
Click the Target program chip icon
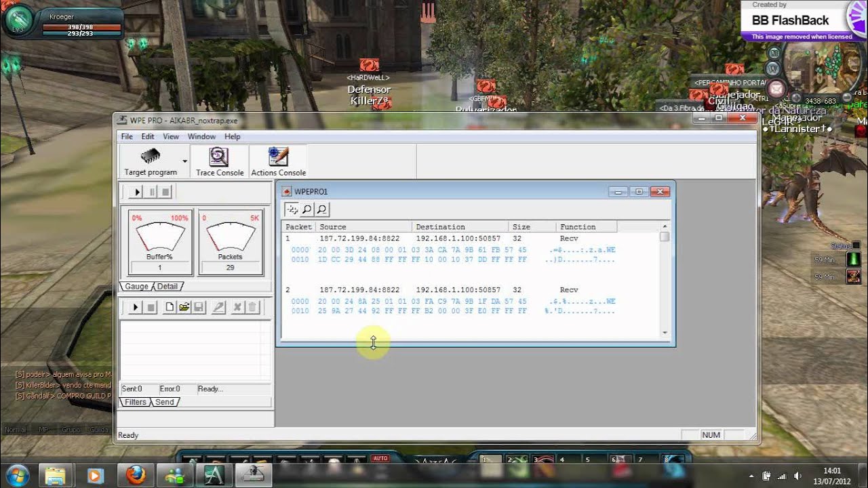coord(151,157)
